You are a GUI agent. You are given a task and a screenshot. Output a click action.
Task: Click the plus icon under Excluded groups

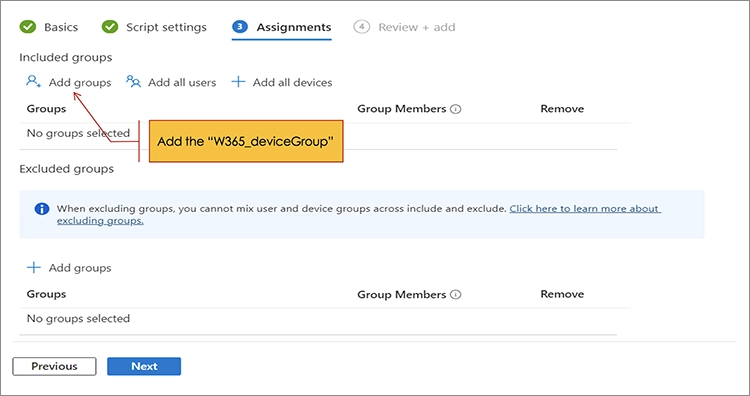coord(33,267)
